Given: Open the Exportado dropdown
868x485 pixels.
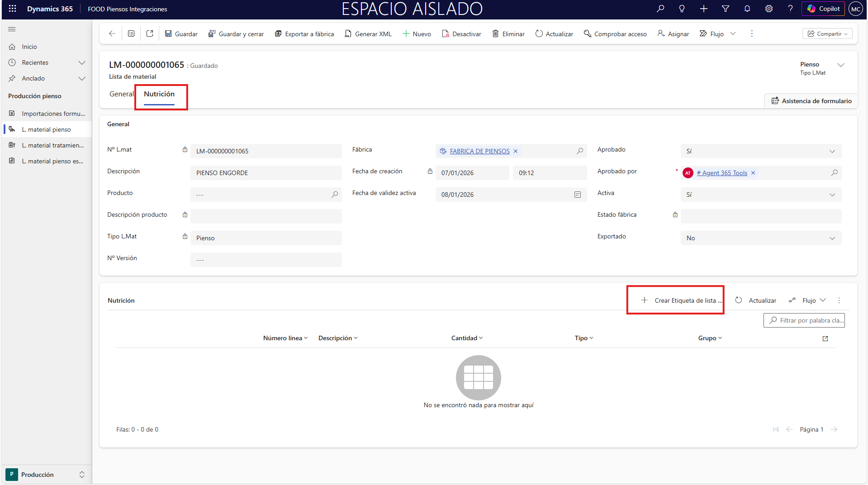Looking at the screenshot, I should (832, 238).
